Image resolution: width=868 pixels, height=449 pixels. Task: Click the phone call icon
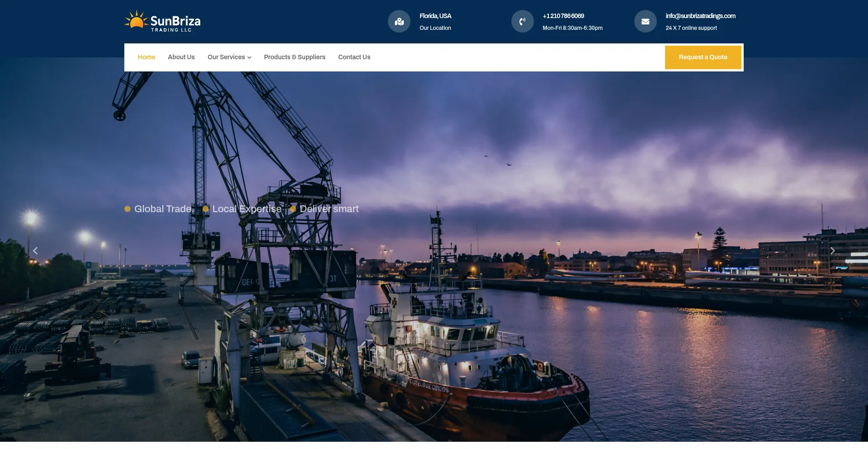click(x=522, y=22)
